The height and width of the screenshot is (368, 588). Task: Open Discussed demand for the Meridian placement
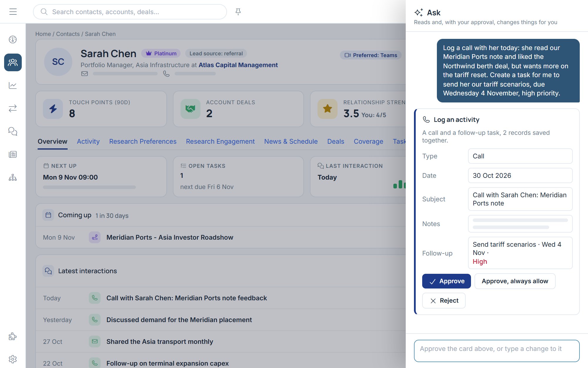pos(179,320)
